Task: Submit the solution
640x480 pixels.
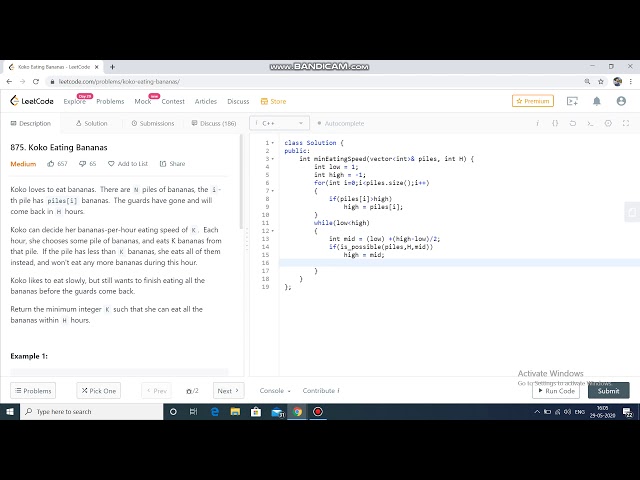Action: 609,391
